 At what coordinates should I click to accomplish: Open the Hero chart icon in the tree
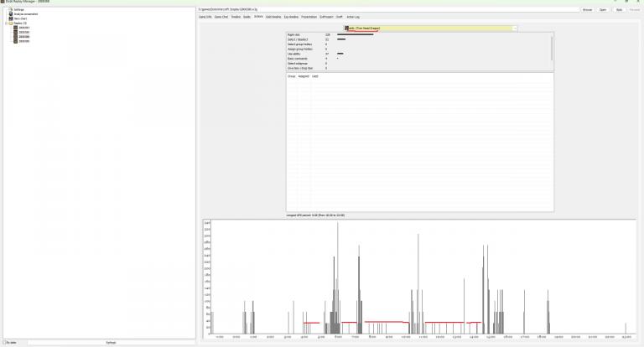pos(11,18)
